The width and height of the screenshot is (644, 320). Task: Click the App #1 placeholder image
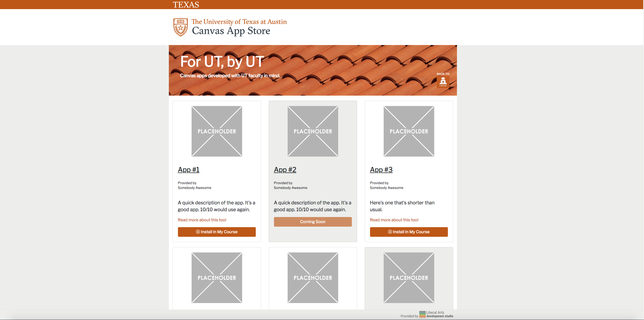pyautogui.click(x=217, y=131)
